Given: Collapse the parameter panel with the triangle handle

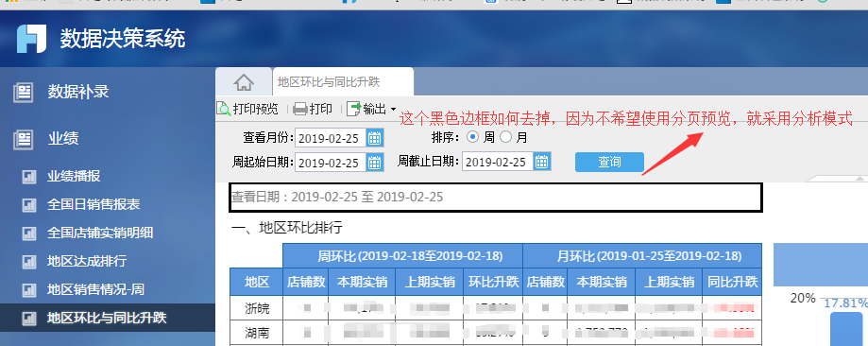Looking at the screenshot, I should [x=859, y=179].
